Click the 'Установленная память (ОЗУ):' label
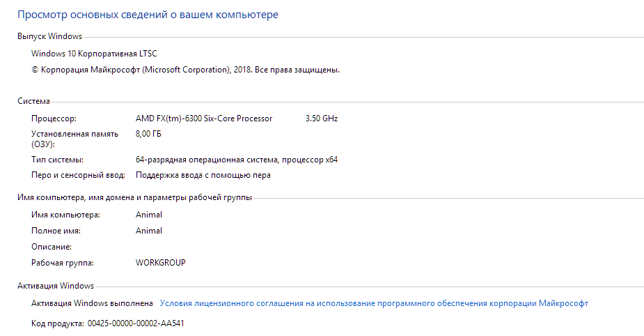This screenshot has height=336, width=644. [x=74, y=139]
